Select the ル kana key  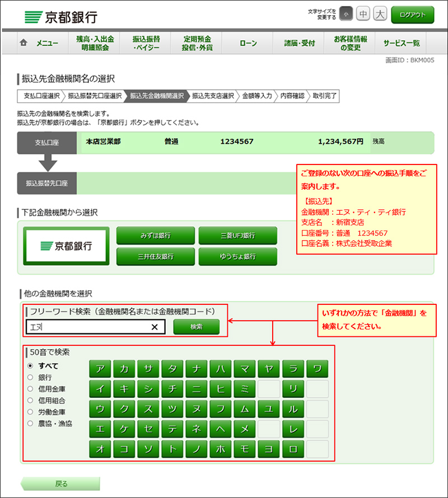(293, 409)
